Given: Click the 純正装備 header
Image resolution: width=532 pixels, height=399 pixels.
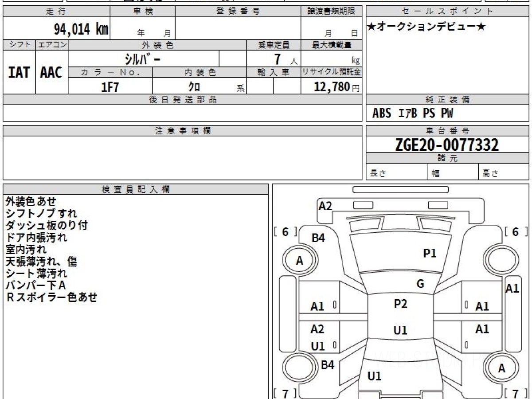Looking at the screenshot, I should [447, 100].
